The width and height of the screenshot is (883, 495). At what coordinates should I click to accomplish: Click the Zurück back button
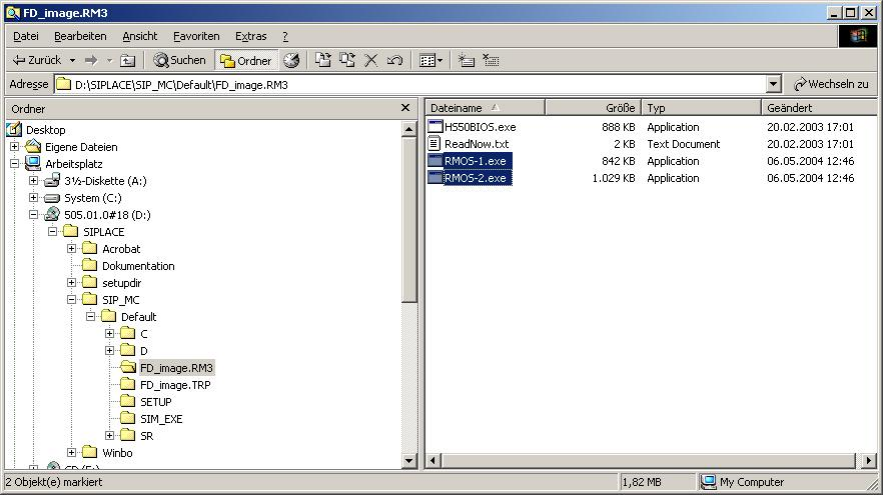(x=36, y=60)
